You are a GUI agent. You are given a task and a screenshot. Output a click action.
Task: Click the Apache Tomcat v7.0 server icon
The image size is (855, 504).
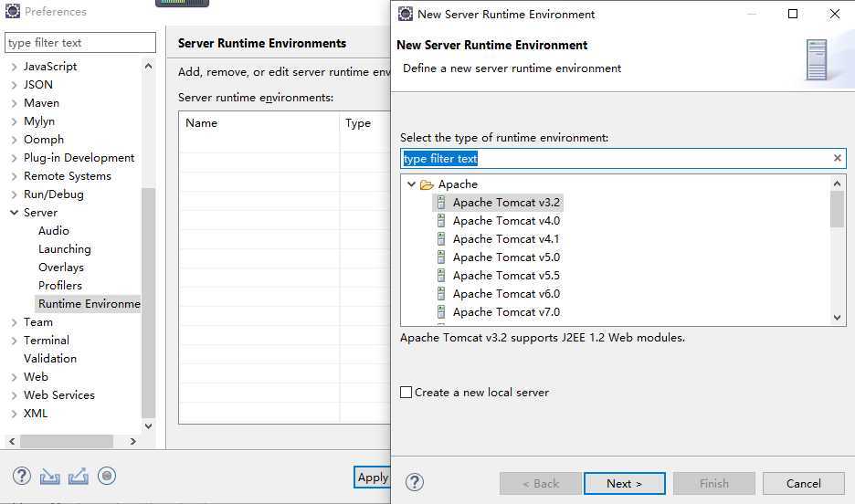(x=441, y=312)
